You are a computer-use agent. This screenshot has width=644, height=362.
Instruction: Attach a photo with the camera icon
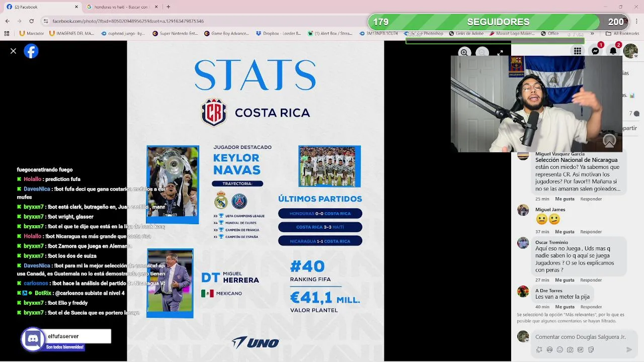tap(570, 349)
